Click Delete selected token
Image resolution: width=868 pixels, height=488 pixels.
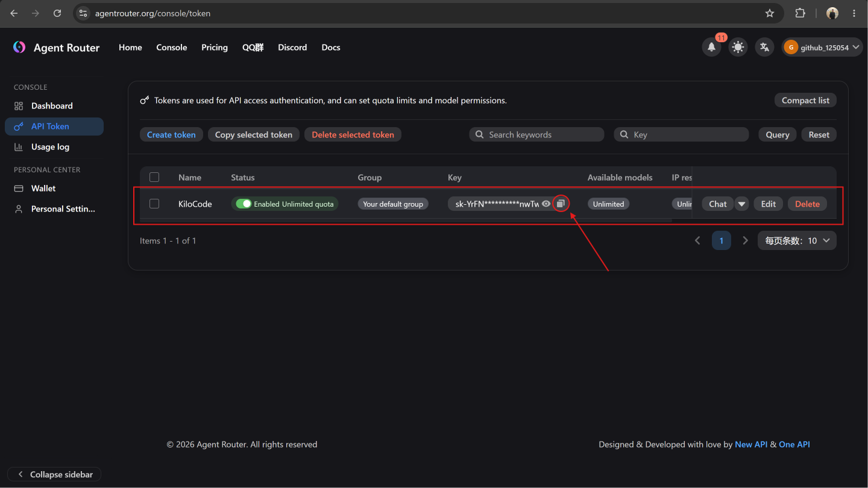[x=353, y=134]
